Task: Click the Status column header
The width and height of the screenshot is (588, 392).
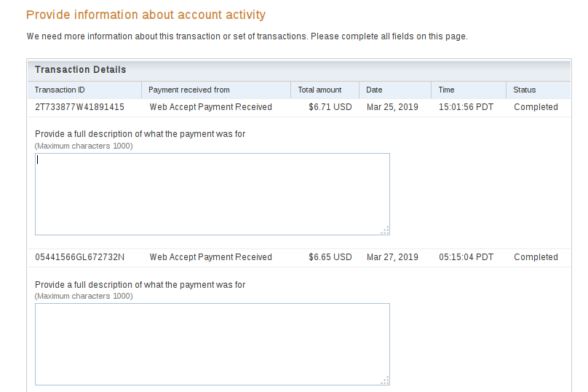Action: click(x=524, y=90)
